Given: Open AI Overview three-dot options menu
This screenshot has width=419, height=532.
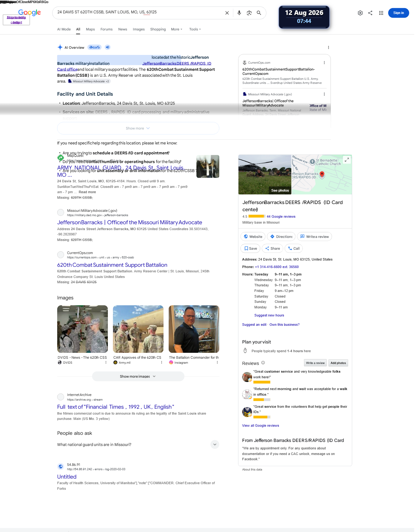Looking at the screenshot, I should coord(328,48).
